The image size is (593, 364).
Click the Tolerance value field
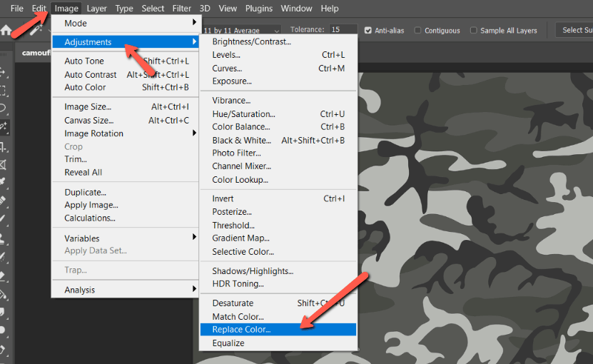343,30
